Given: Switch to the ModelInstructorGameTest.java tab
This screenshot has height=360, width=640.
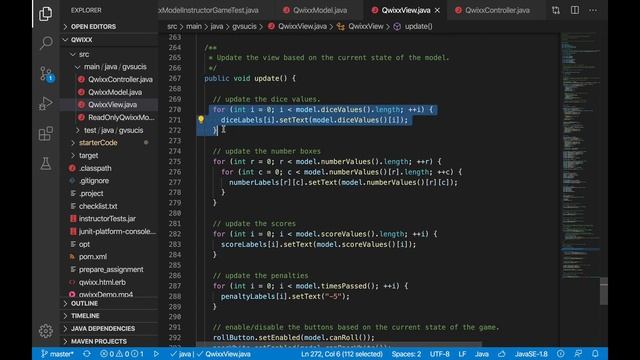Looking at the screenshot, I should pyautogui.click(x=212, y=10).
